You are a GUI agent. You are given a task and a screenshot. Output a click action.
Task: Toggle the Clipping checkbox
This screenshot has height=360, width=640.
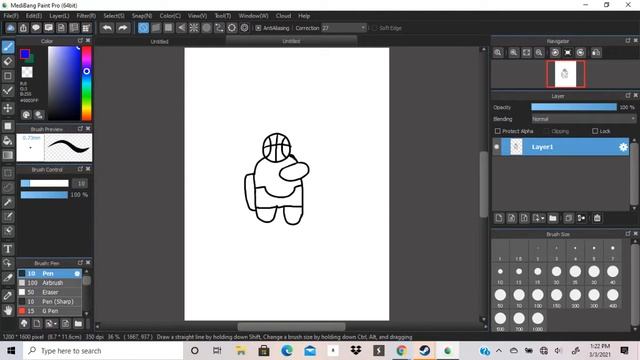pos(547,131)
